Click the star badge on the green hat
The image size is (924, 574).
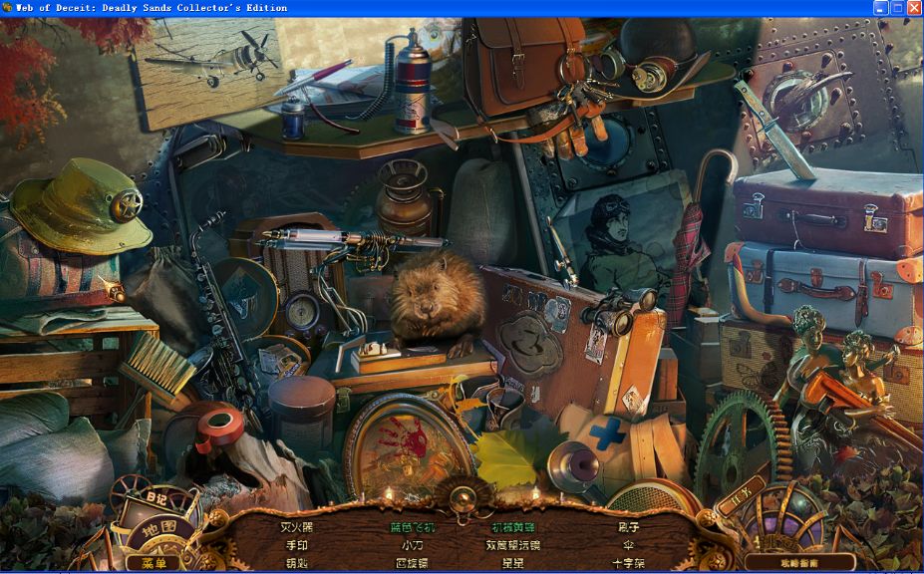[127, 205]
